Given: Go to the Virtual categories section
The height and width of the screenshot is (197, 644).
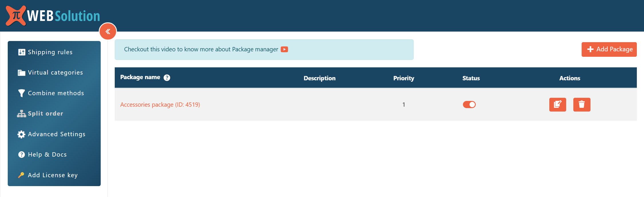Looking at the screenshot, I should [x=55, y=73].
